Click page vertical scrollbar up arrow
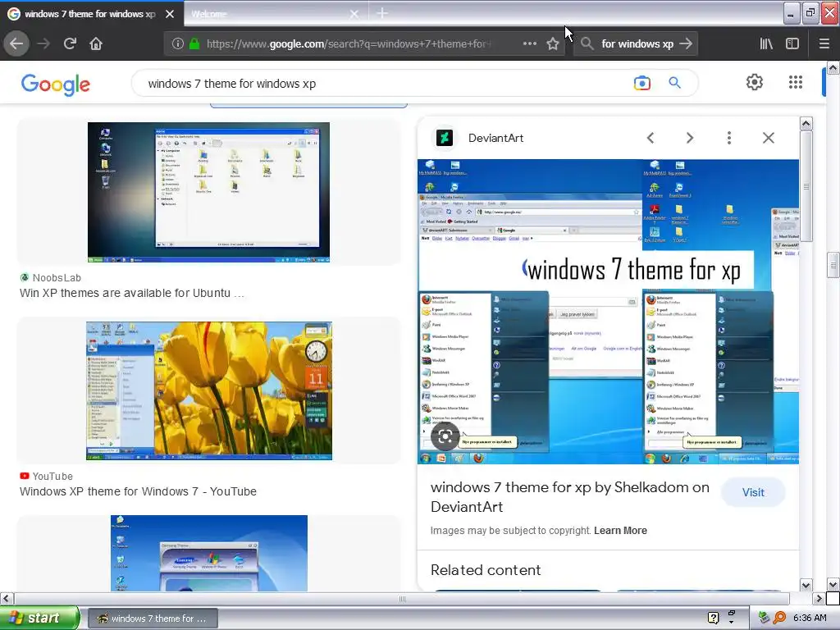 833,67
